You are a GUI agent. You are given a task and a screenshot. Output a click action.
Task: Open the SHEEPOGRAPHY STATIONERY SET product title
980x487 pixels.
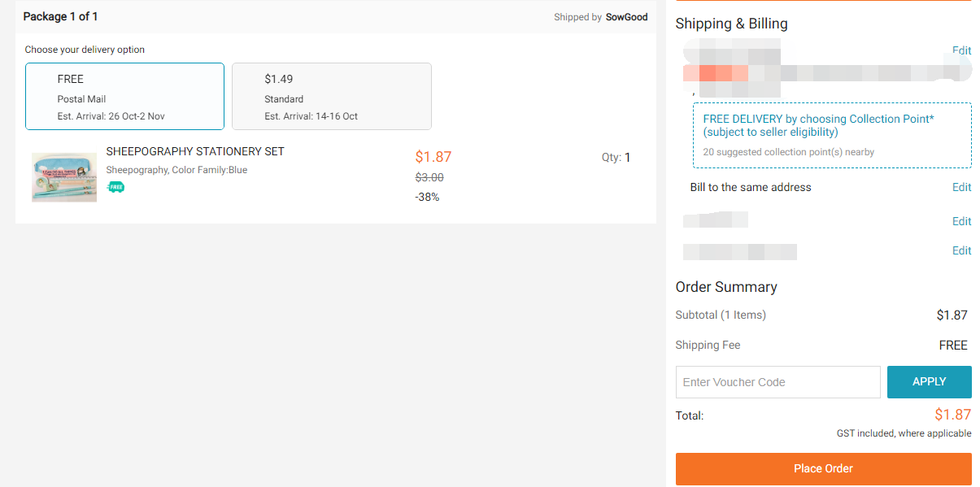195,152
